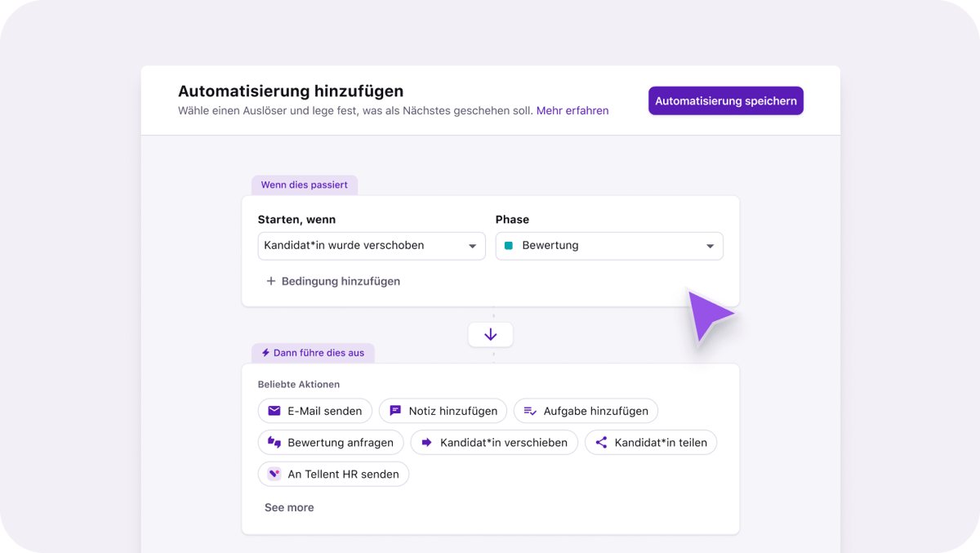This screenshot has width=980, height=553.
Task: Select the Dann führe dies aus badge
Action: coord(313,352)
